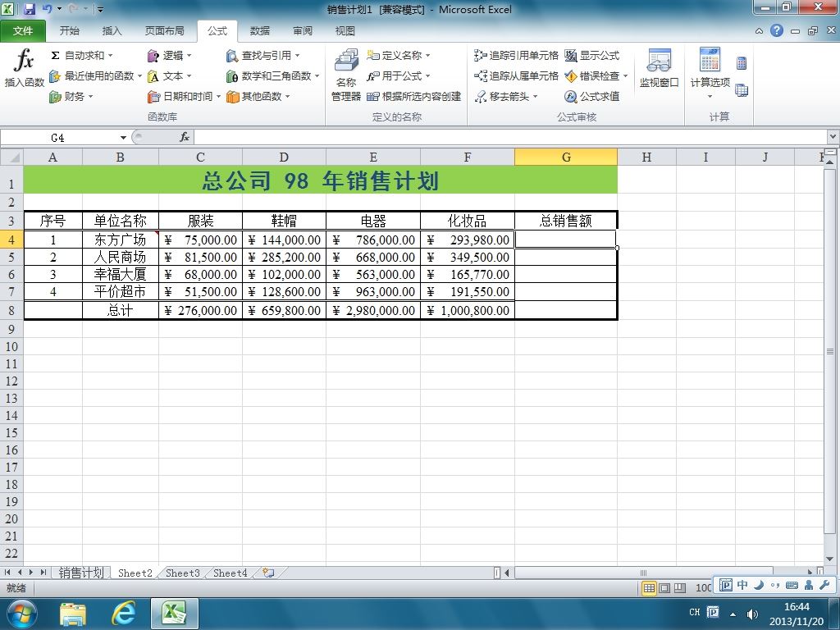Expand Remove Arrows 移去箭头 dropdown arrow
This screenshot has height=630, width=840.
point(535,97)
